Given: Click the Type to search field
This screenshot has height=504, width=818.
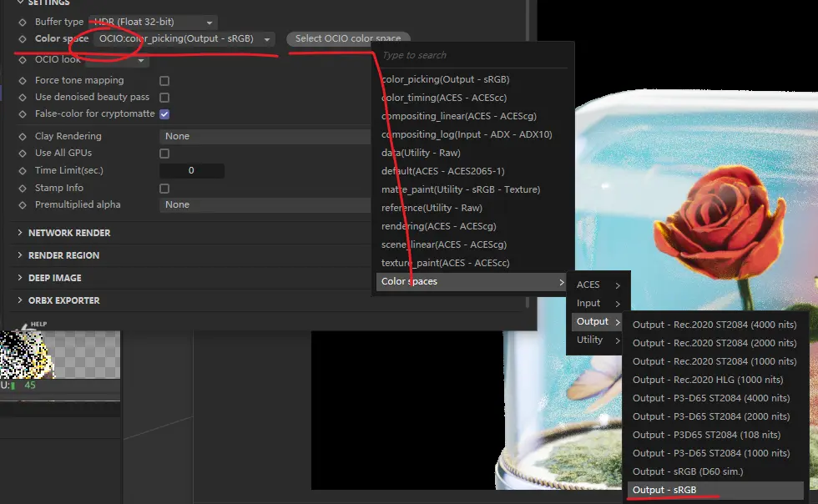Looking at the screenshot, I should tap(473, 55).
